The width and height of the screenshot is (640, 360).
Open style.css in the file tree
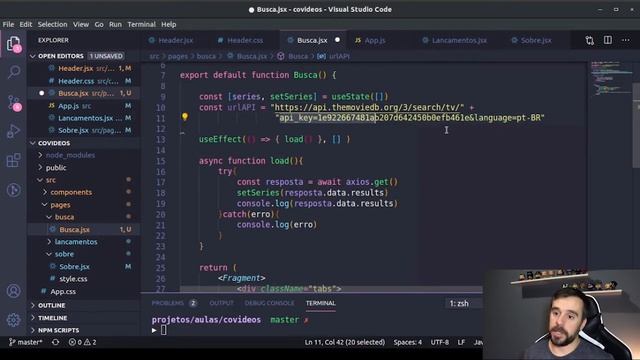click(84, 279)
